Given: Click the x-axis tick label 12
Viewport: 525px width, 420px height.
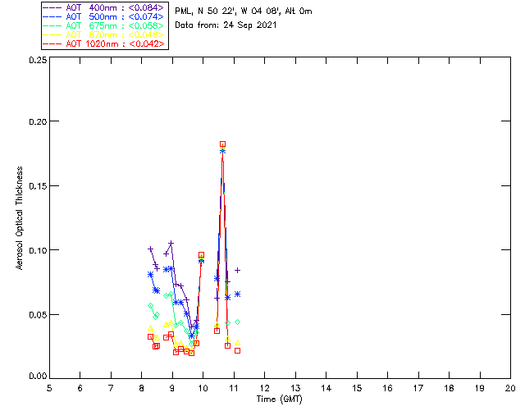Looking at the screenshot, I should [264, 388].
